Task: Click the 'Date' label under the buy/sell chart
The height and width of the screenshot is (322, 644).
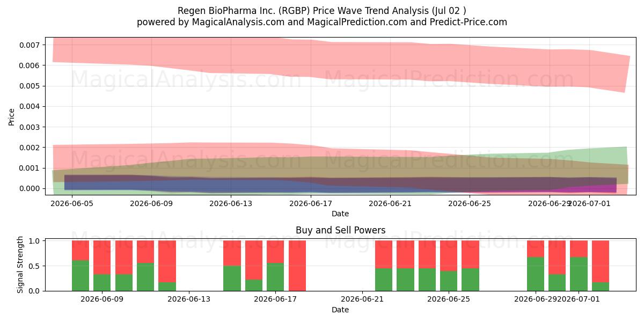Action: coord(340,310)
